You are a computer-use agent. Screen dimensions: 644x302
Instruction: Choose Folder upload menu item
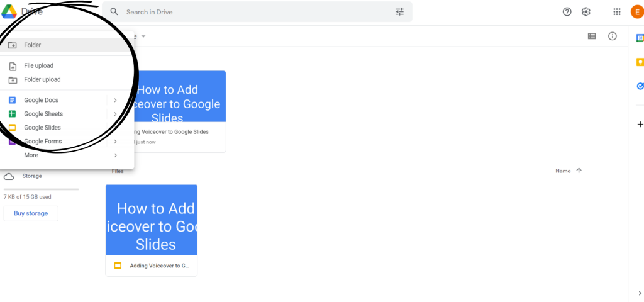67,80
